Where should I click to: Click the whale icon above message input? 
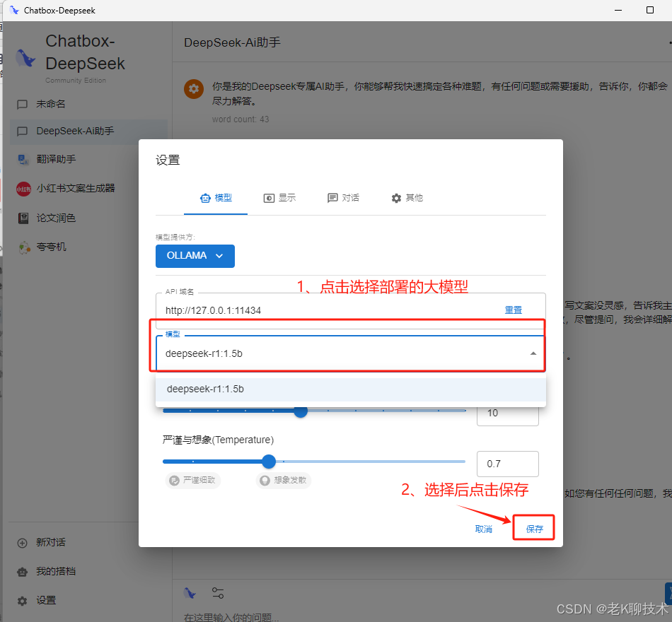190,593
